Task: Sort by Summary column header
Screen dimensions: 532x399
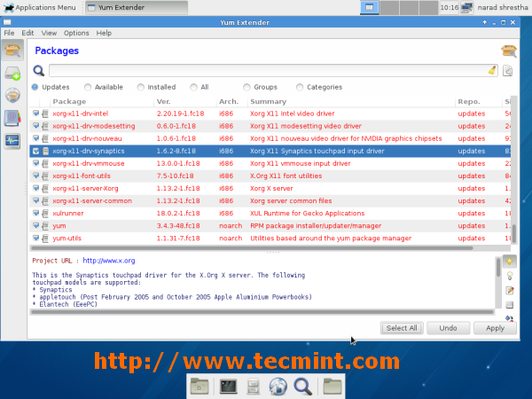Action: coord(351,101)
